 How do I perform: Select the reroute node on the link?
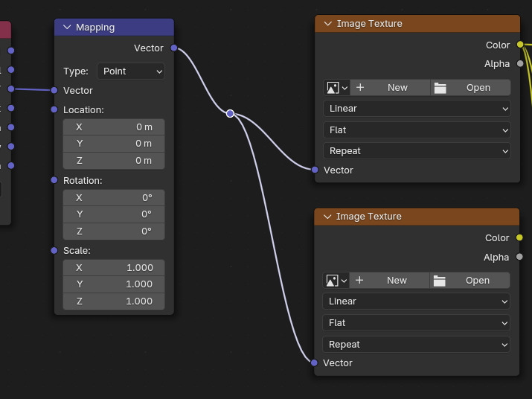(231, 113)
